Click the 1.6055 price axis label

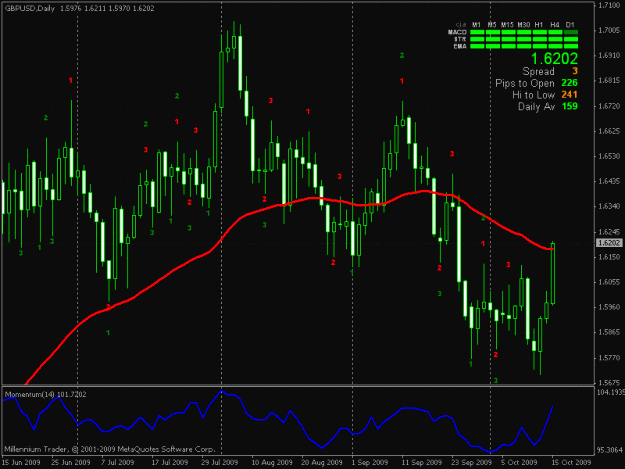(609, 282)
